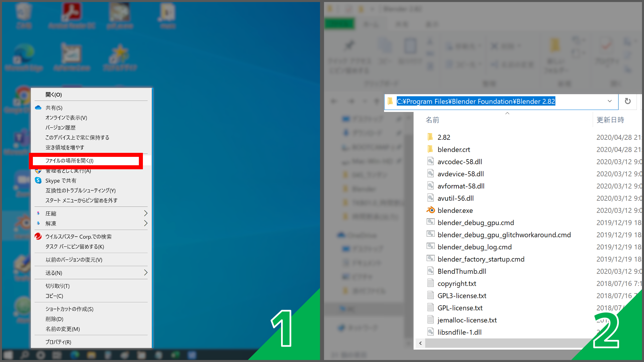Click the file icon of avcodec-58.dll
This screenshot has width=644, height=362.
point(430,161)
